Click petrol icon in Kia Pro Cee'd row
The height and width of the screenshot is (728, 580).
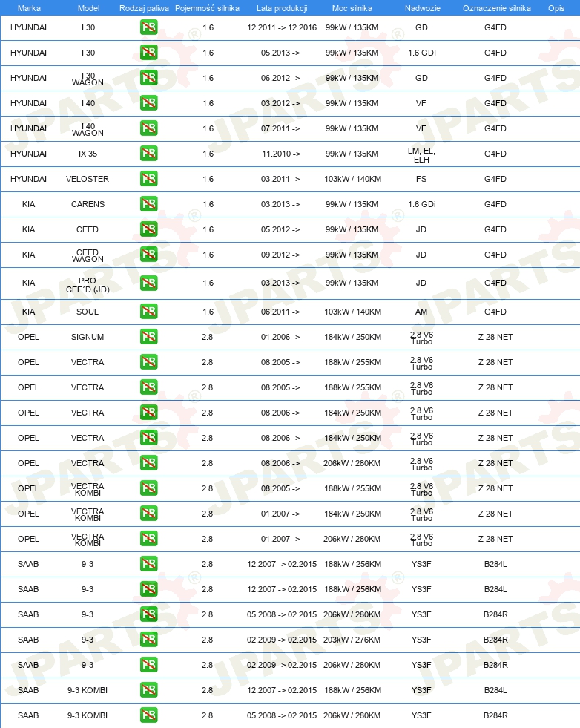[x=149, y=283]
